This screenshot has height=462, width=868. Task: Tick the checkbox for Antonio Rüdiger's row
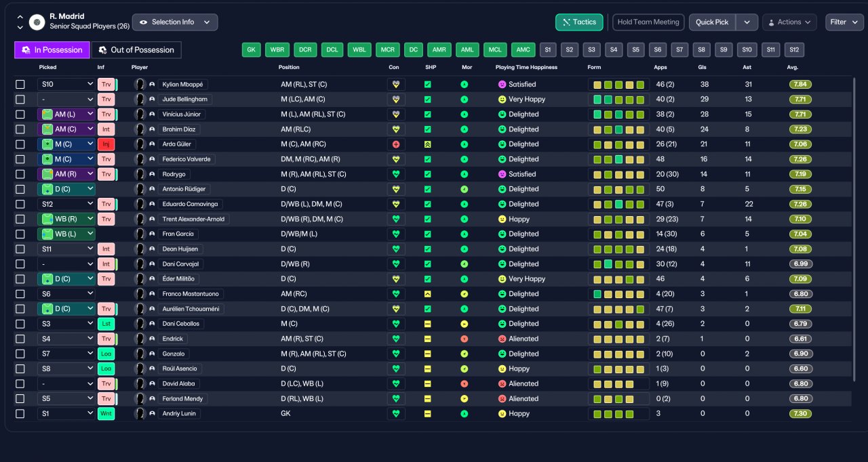(x=20, y=189)
